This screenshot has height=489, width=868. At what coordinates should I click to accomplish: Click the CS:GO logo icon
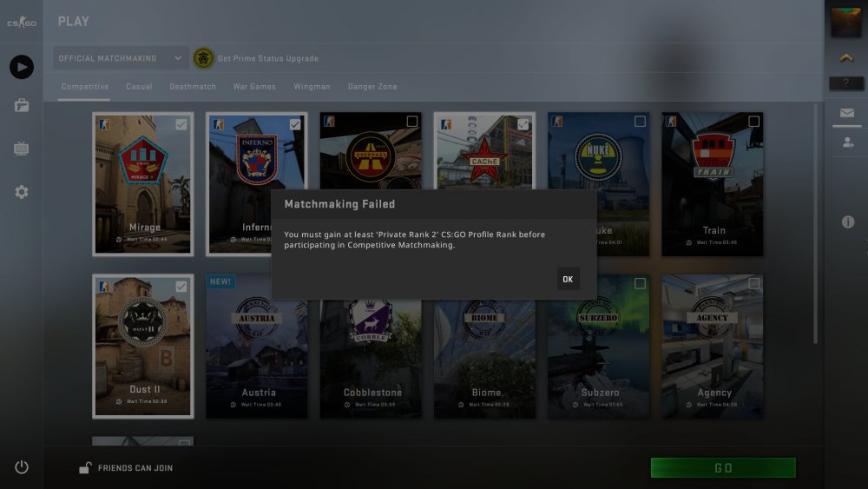point(22,23)
